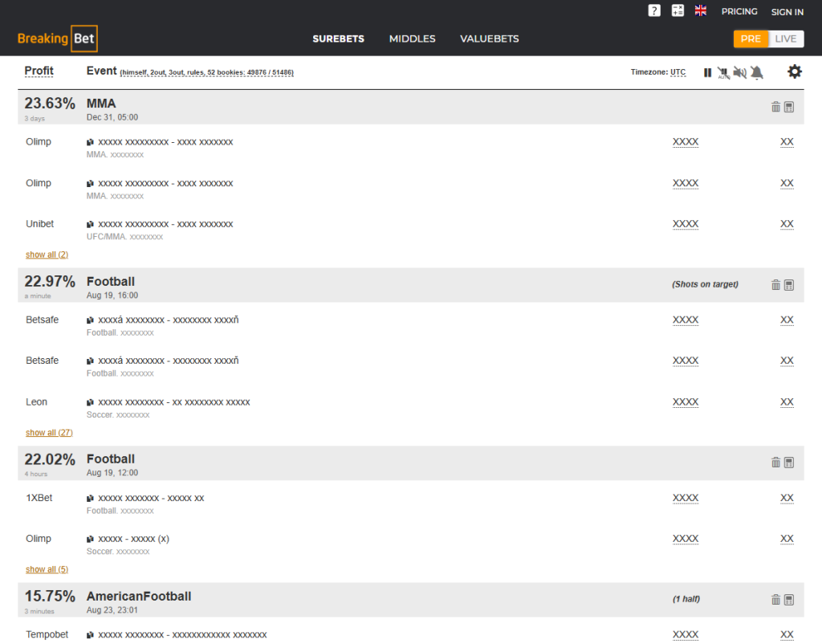The width and height of the screenshot is (822, 644).
Task: Pause the surebets feed updates
Action: (x=707, y=72)
